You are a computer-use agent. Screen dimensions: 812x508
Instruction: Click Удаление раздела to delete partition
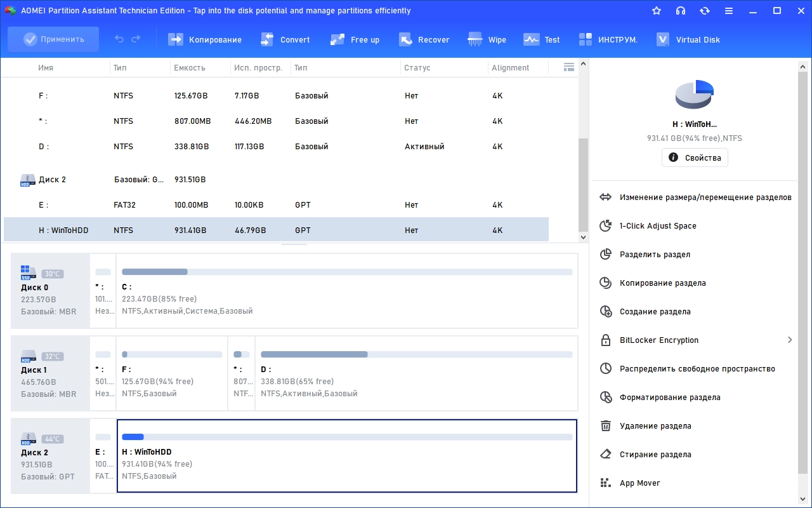click(655, 426)
